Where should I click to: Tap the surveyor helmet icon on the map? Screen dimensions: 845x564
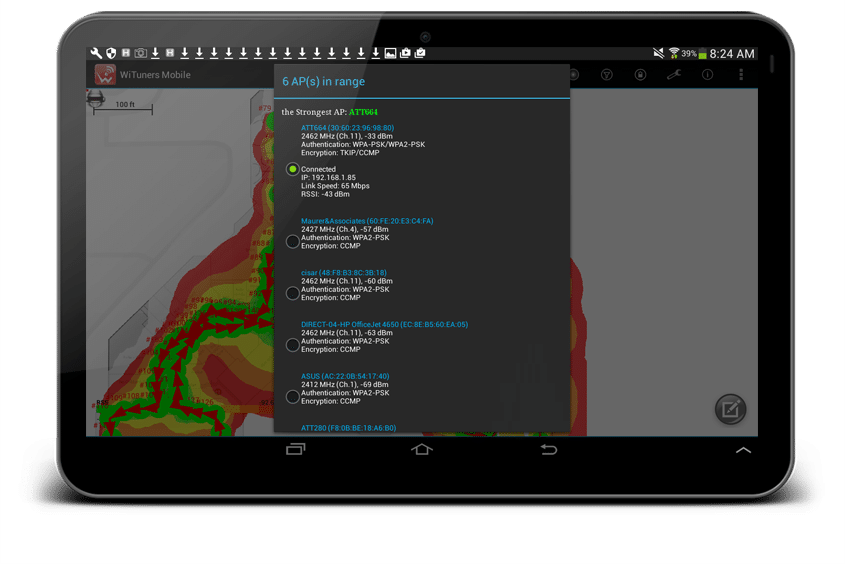tap(95, 98)
